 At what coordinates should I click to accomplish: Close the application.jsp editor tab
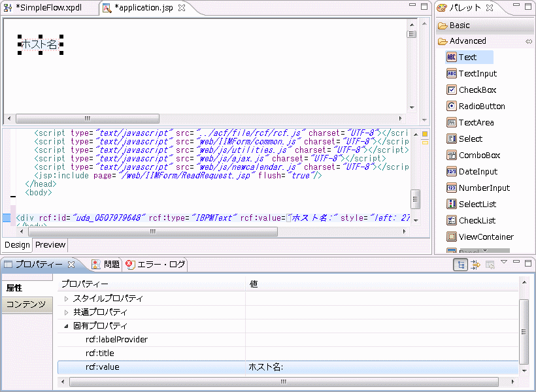[x=182, y=8]
